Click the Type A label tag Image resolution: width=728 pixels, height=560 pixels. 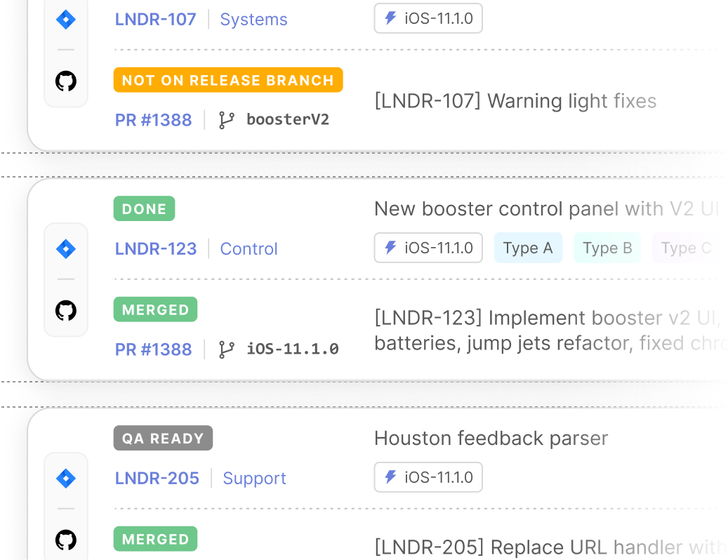[x=528, y=248]
